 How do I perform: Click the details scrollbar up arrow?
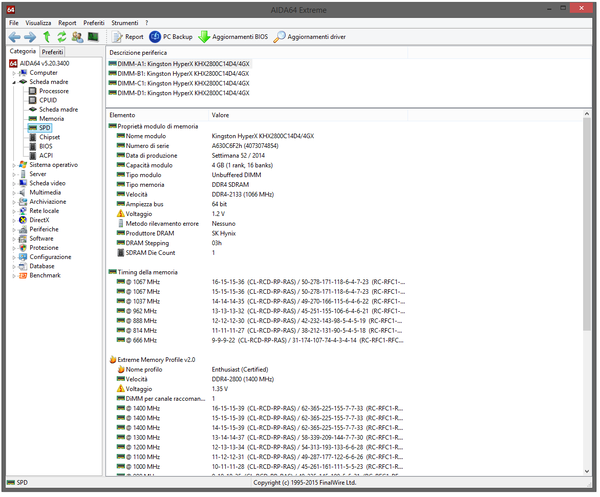[587, 114]
